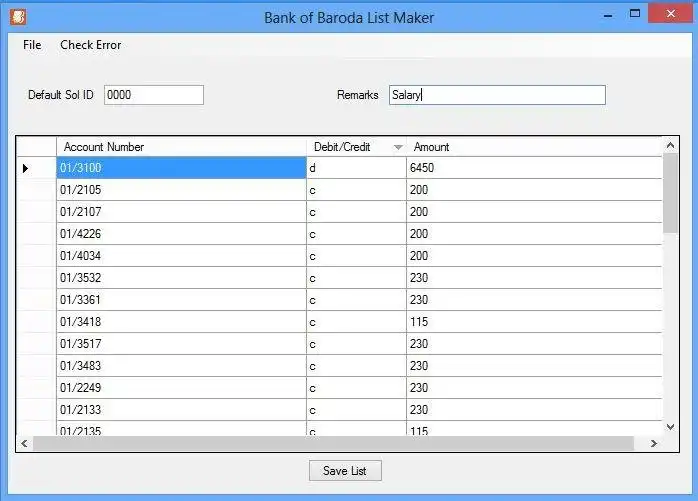Image resolution: width=698 pixels, height=501 pixels.
Task: Click the Remarks field containing Salary
Action: pyautogui.click(x=497, y=95)
